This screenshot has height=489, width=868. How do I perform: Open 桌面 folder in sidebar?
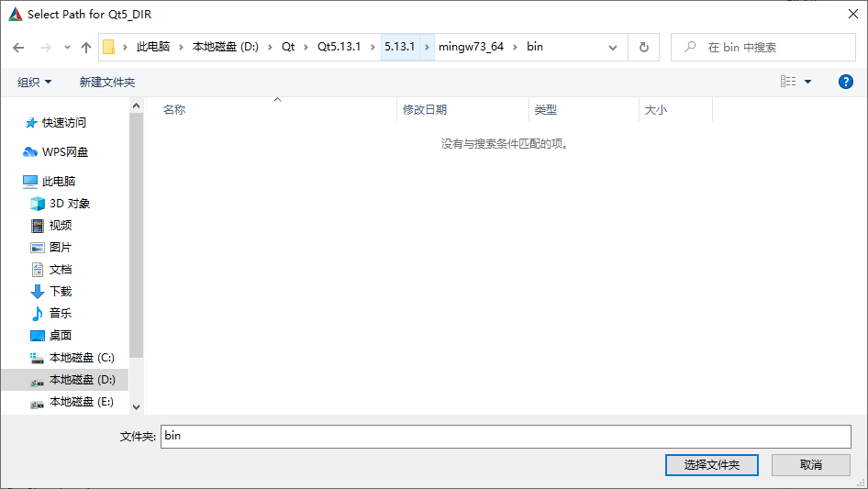[x=61, y=336]
